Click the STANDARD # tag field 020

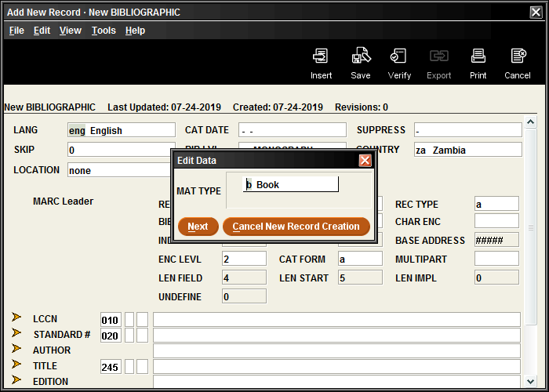pos(111,336)
